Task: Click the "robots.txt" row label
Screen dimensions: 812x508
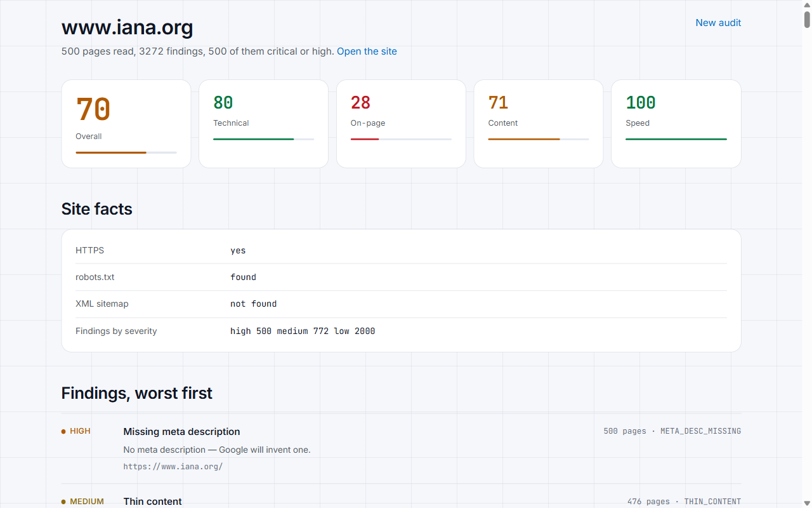Action: click(95, 277)
